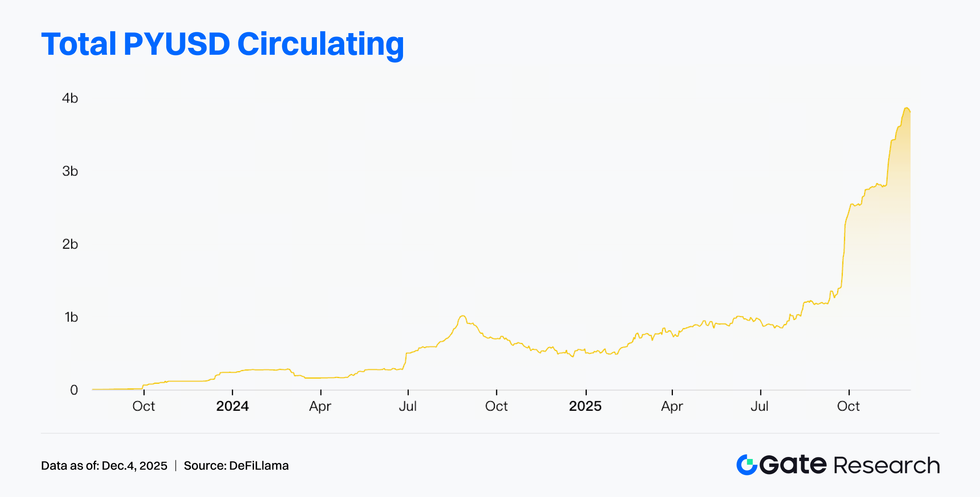Click the chart line's highest peak near 4b
Image resolution: width=980 pixels, height=497 pixels.
point(906,108)
